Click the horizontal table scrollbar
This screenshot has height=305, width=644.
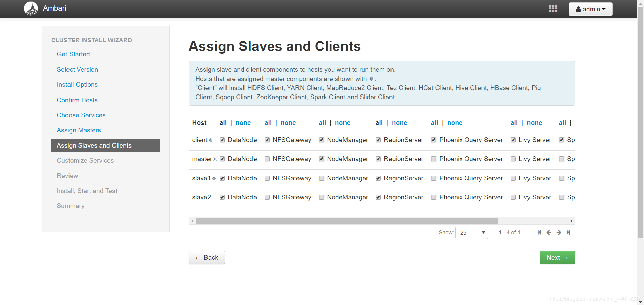(x=347, y=221)
